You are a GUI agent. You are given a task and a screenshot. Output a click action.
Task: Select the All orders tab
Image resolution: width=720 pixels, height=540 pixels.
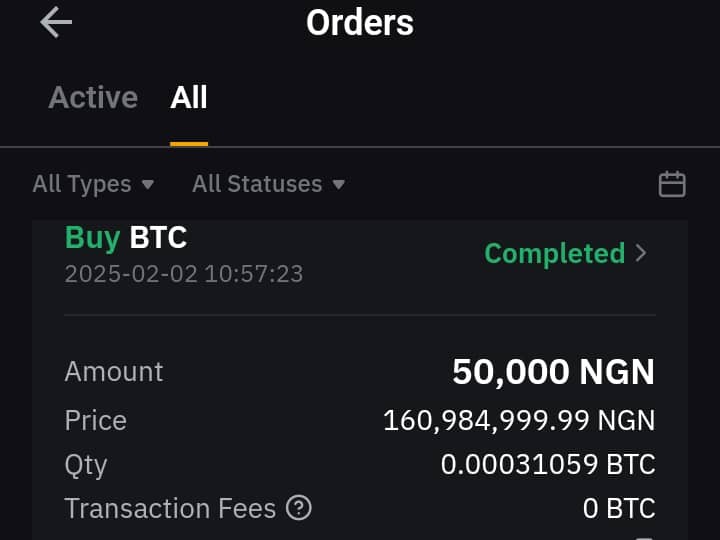tap(189, 97)
